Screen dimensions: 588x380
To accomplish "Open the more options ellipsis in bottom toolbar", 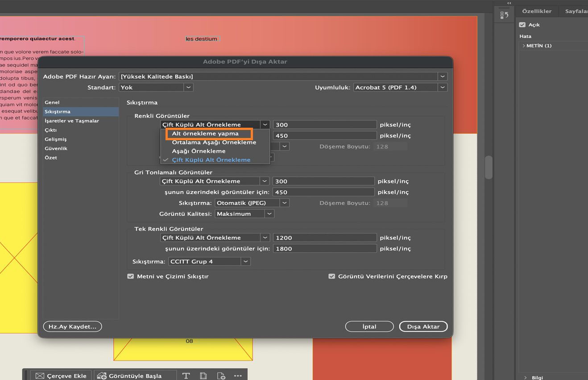I will tap(238, 376).
